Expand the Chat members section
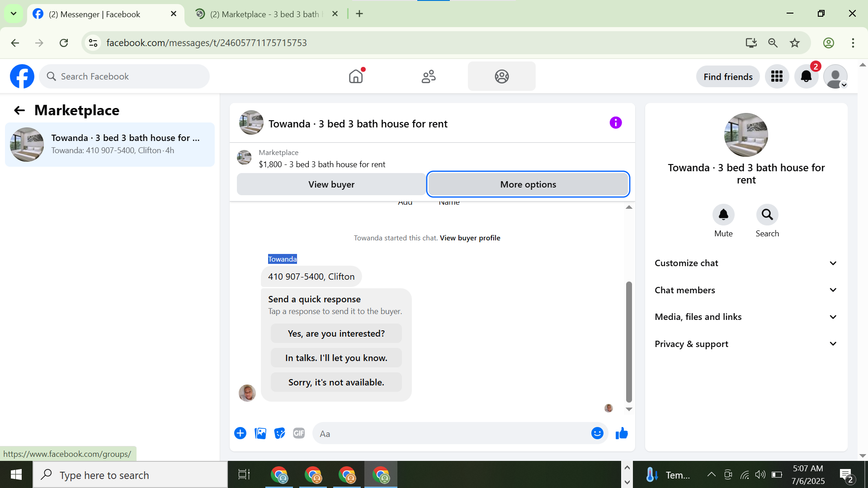The height and width of the screenshot is (488, 868). click(x=746, y=290)
